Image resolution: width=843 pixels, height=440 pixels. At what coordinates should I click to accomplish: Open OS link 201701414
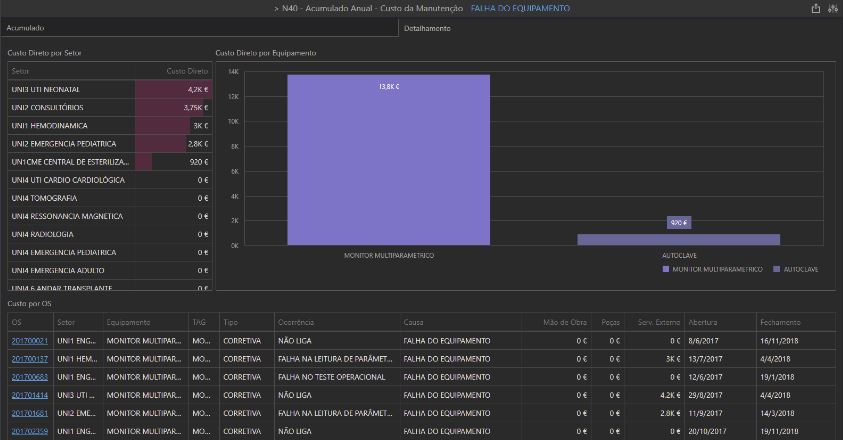point(29,395)
